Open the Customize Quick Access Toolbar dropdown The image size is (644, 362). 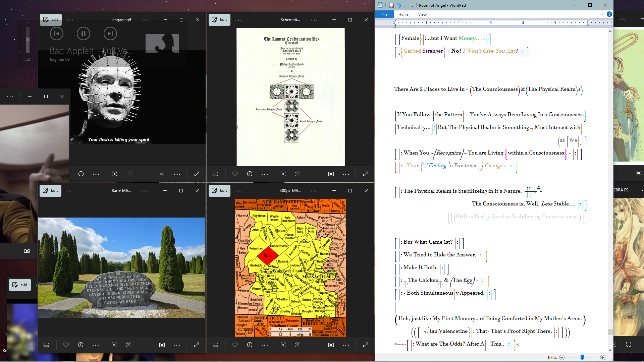[412, 5]
